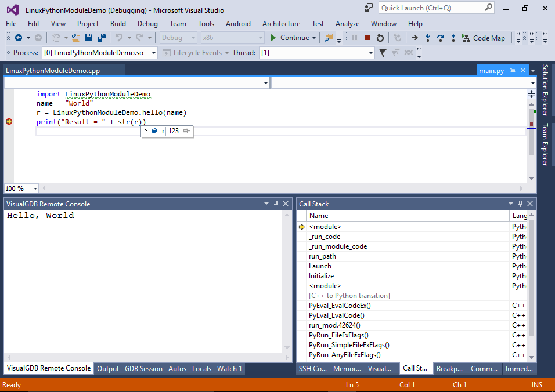The height and width of the screenshot is (392, 555).
Task: Open the active documents list dropdown
Action: [x=533, y=70]
